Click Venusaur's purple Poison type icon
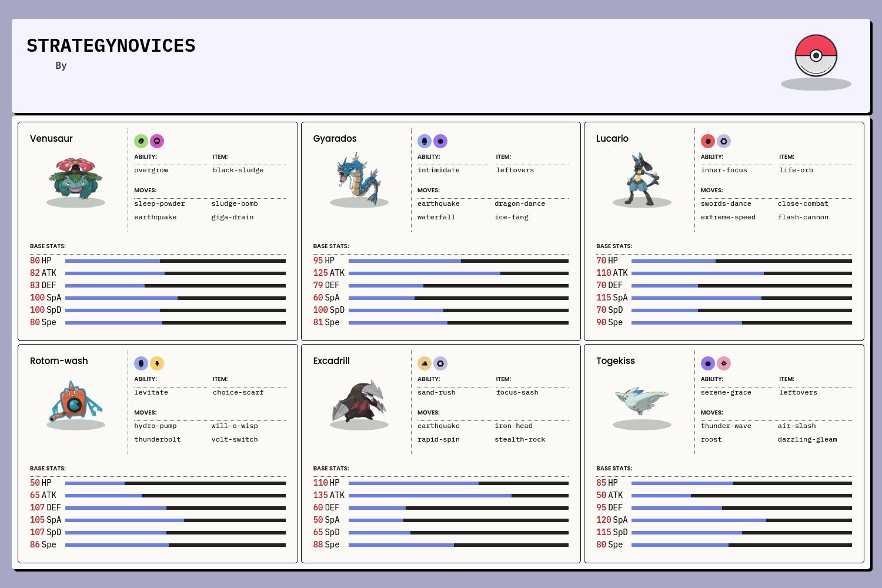This screenshot has height=588, width=882. click(157, 141)
